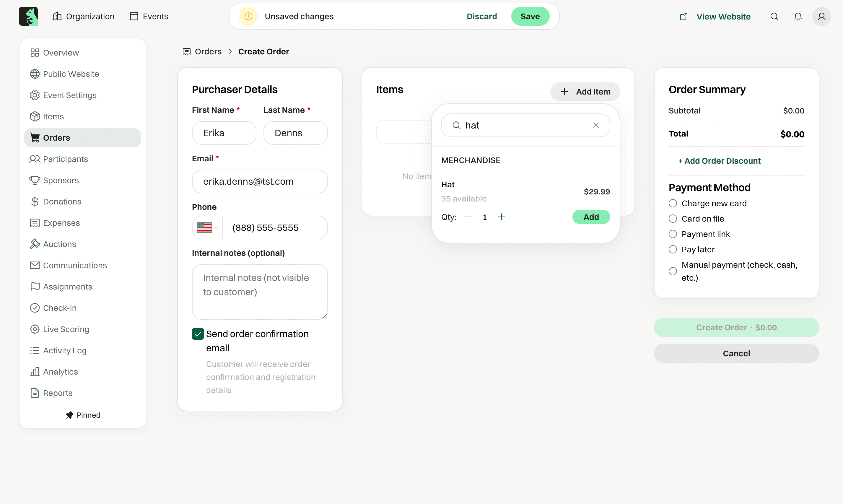Open Public Website in sidebar
The image size is (843, 504).
pyautogui.click(x=82, y=74)
